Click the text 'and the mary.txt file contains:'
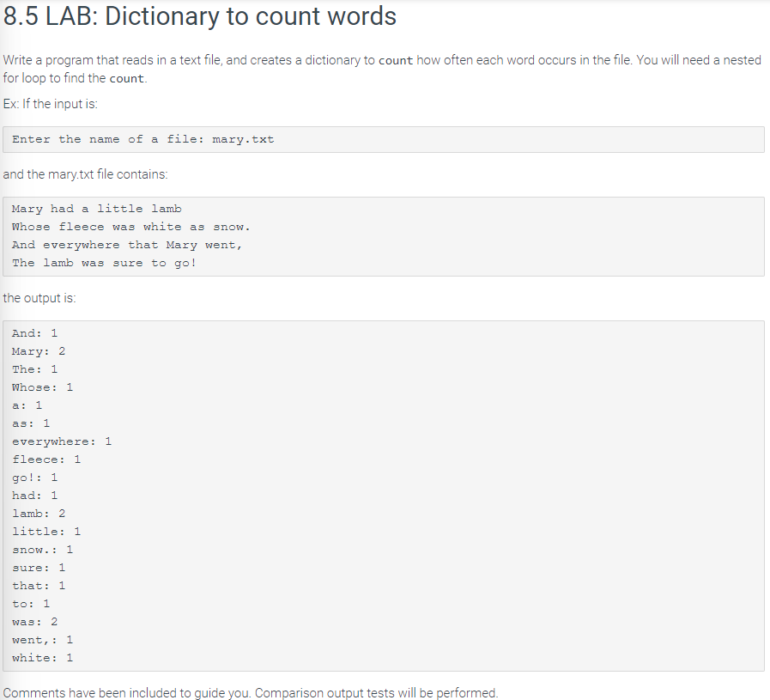This screenshot has width=770, height=700. [x=86, y=174]
